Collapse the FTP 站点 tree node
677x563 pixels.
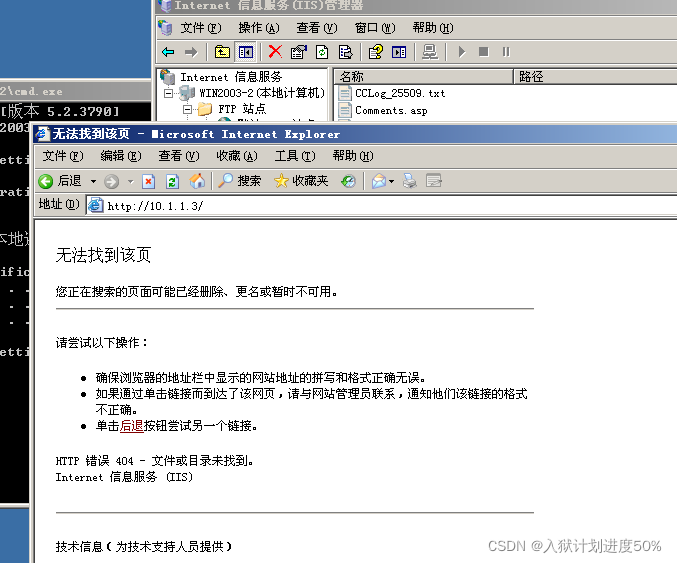(187, 109)
